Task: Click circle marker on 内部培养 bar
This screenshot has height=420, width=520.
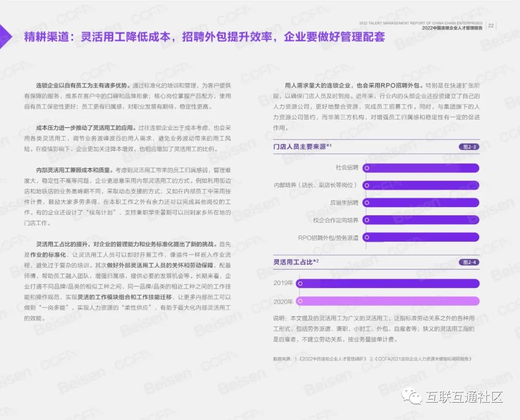Action: click(367, 185)
